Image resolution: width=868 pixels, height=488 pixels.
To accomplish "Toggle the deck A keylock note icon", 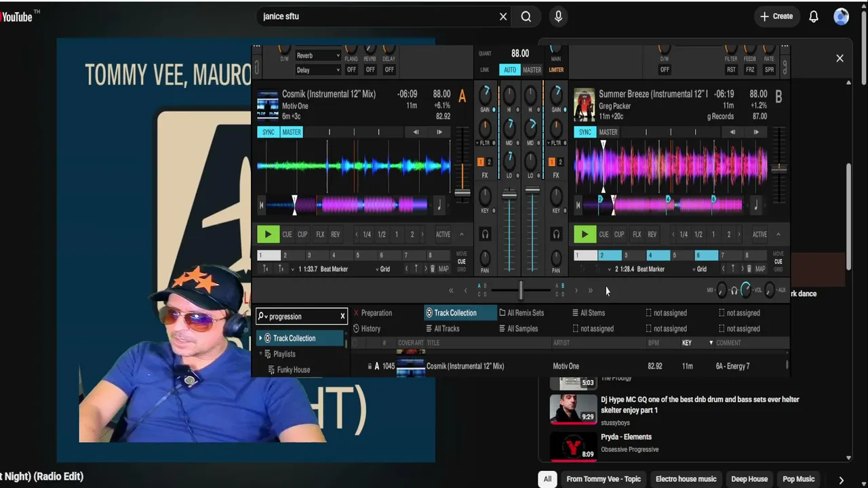I will point(439,205).
